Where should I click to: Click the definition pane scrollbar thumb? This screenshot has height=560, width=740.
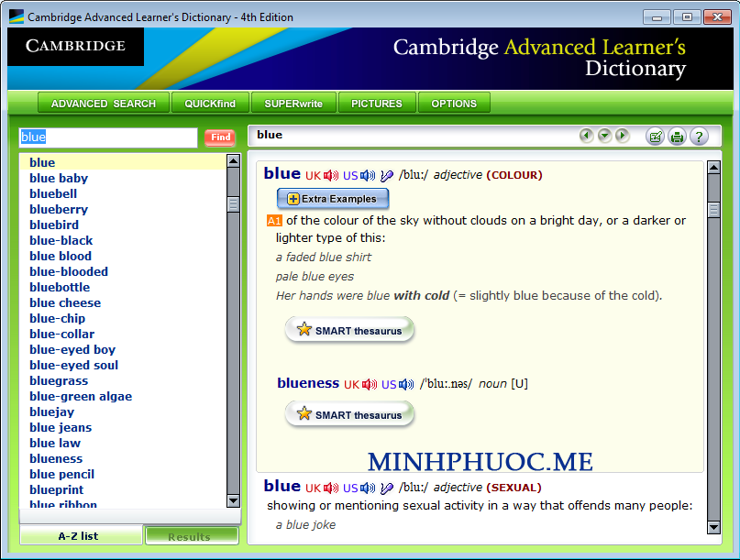click(x=714, y=210)
